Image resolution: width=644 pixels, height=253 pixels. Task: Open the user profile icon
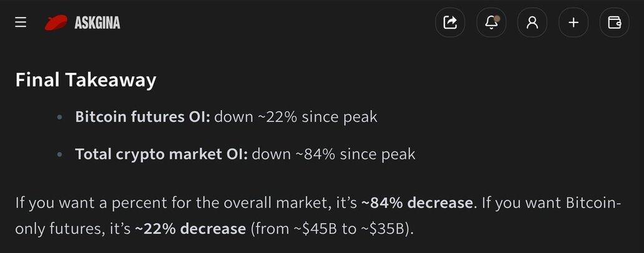click(532, 23)
